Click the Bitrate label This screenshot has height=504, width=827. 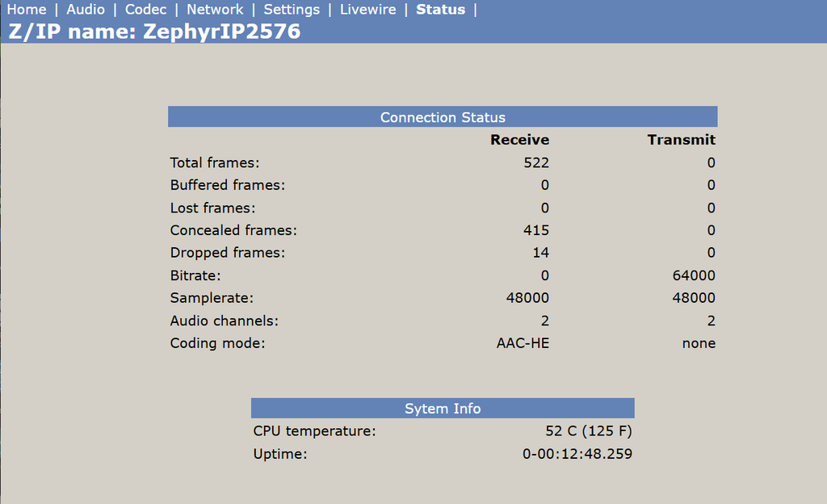(195, 275)
